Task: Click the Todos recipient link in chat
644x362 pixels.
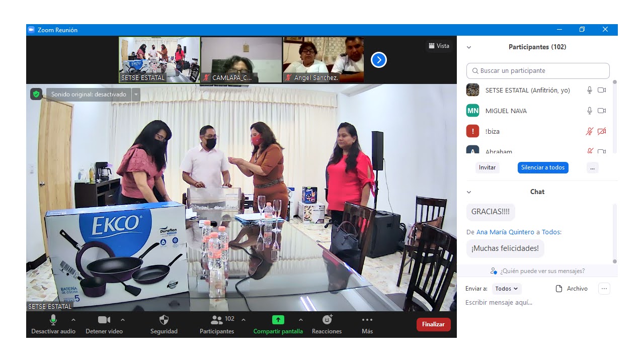Action: [x=551, y=232]
